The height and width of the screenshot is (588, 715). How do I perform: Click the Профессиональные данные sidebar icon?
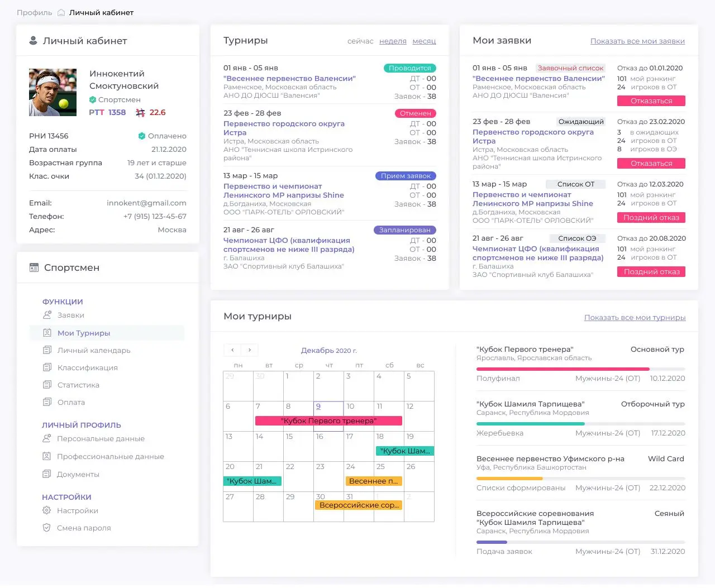pos(47,456)
